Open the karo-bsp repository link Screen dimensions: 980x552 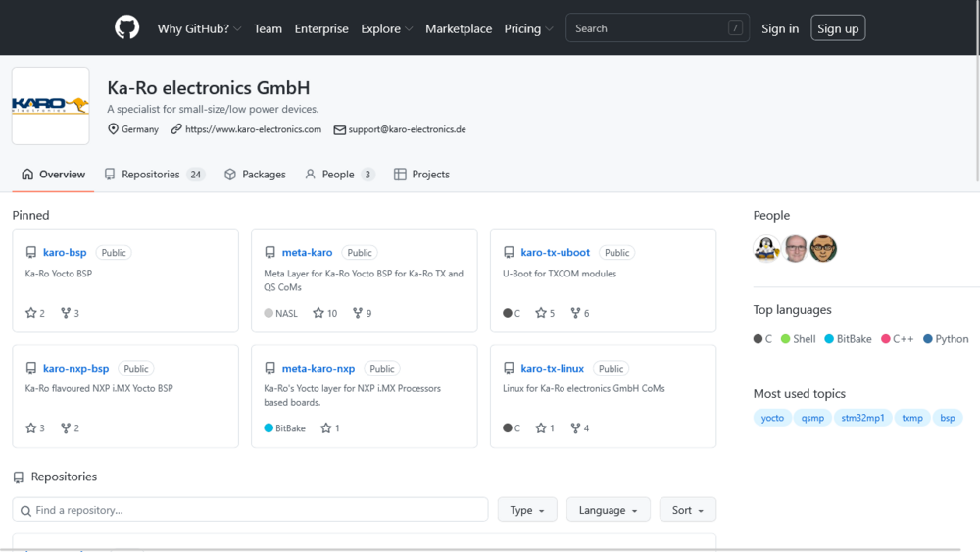pos(65,253)
